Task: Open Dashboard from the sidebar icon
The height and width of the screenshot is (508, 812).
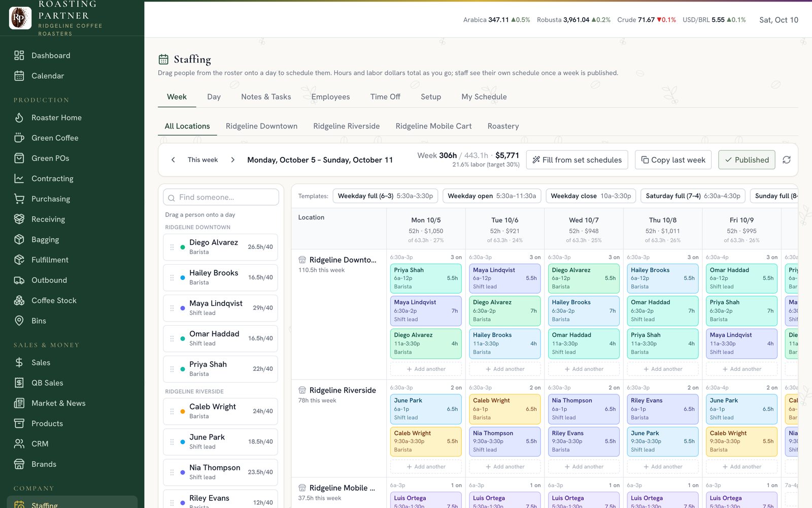Action: click(x=19, y=55)
